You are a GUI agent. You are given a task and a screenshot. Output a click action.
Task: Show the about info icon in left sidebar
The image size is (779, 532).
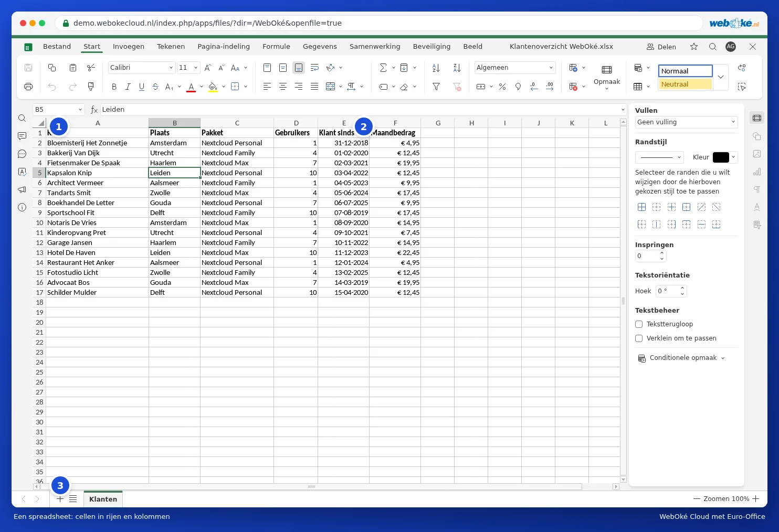coord(22,207)
